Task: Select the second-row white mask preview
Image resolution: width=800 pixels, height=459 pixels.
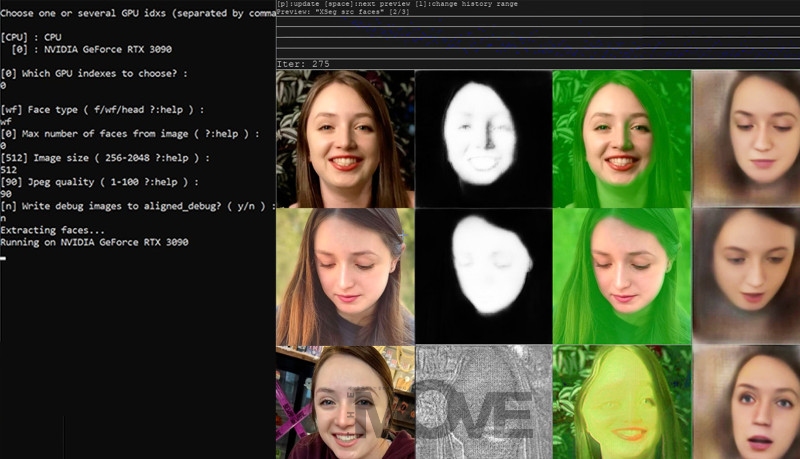Action: tap(484, 276)
